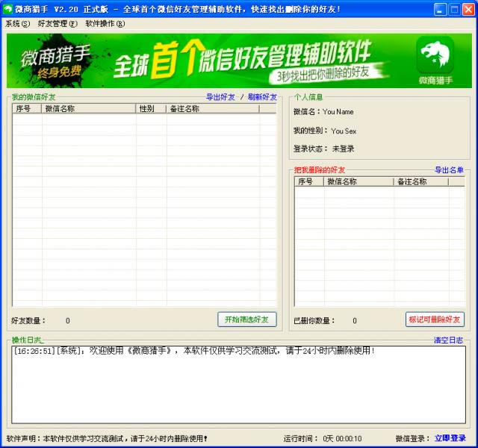The image size is (478, 448).
Task: Click 序号 header in deleted friends list
Action: pyautogui.click(x=309, y=182)
